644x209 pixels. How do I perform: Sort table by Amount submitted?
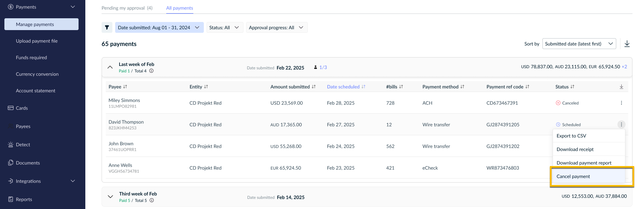pyautogui.click(x=293, y=87)
